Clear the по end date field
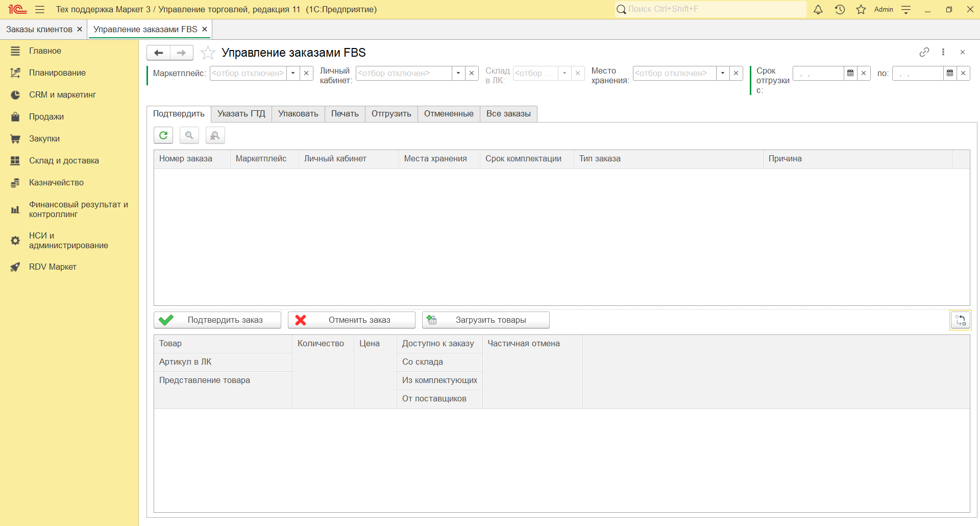The width and height of the screenshot is (980, 526). [963, 73]
